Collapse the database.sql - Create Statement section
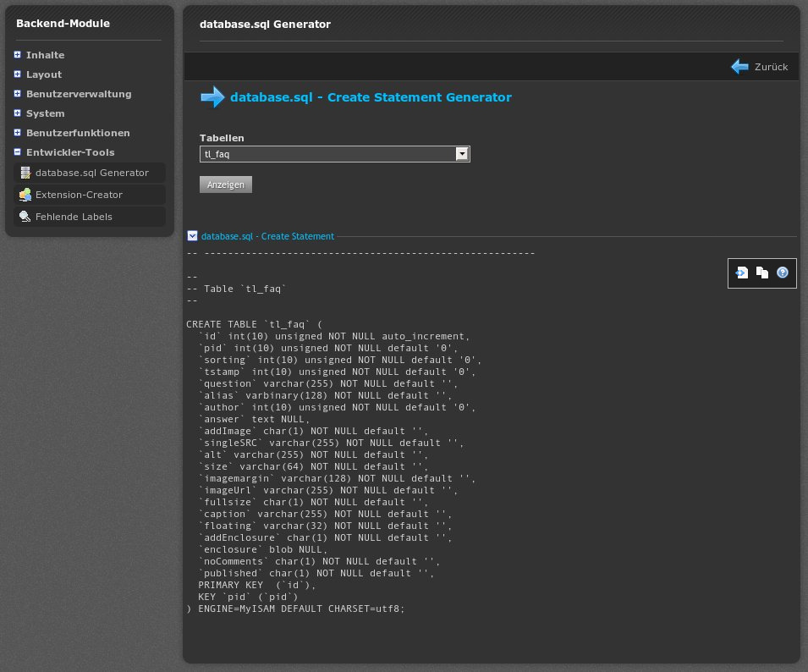 [192, 236]
